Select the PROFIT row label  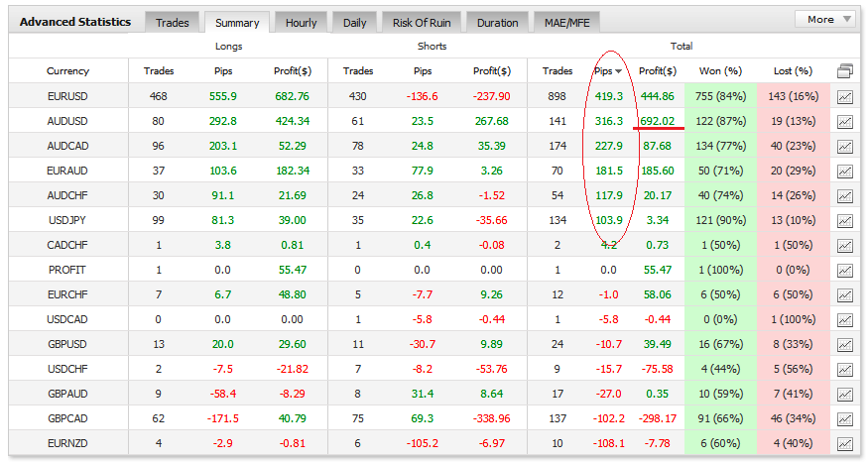click(x=67, y=270)
